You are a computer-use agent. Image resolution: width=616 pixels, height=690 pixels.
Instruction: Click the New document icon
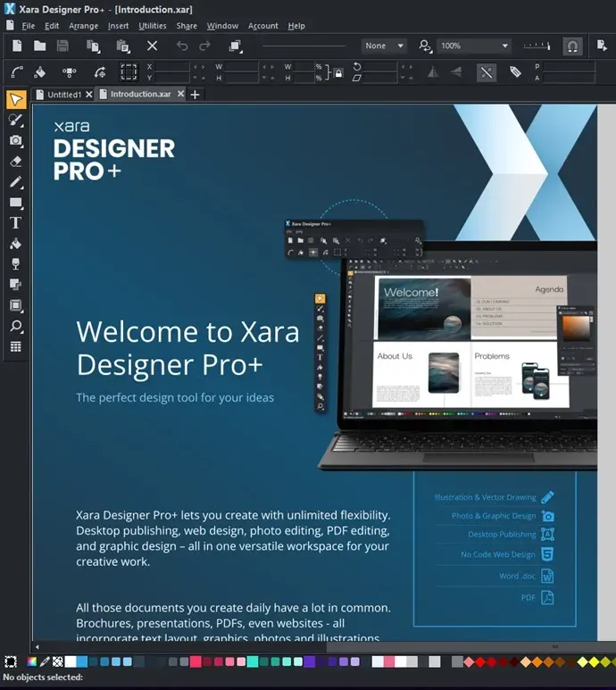coord(17,46)
